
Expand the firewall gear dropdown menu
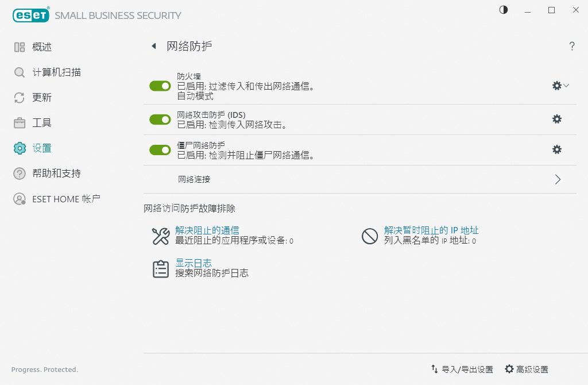[566, 85]
